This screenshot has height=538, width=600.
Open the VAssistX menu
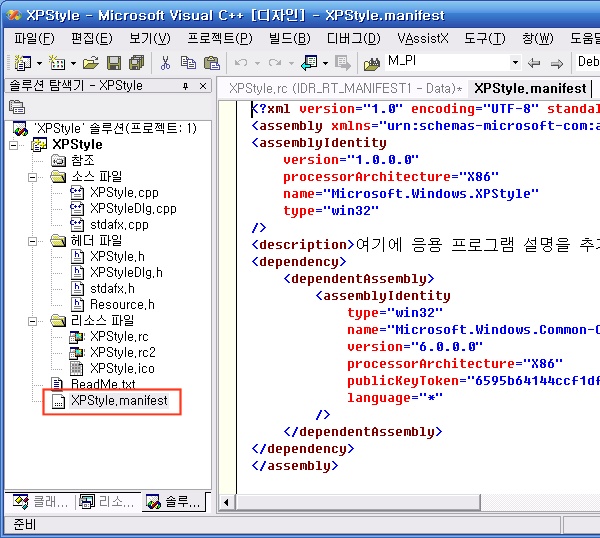coord(422,39)
